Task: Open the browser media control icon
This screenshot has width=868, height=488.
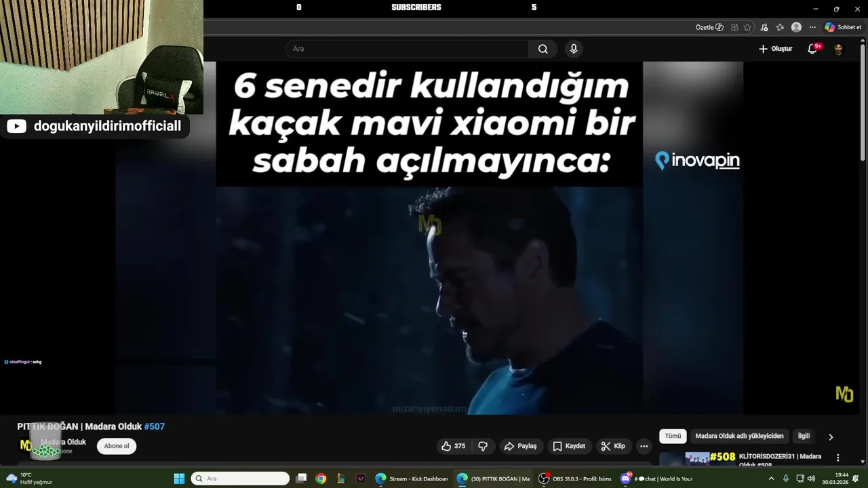Action: click(764, 27)
